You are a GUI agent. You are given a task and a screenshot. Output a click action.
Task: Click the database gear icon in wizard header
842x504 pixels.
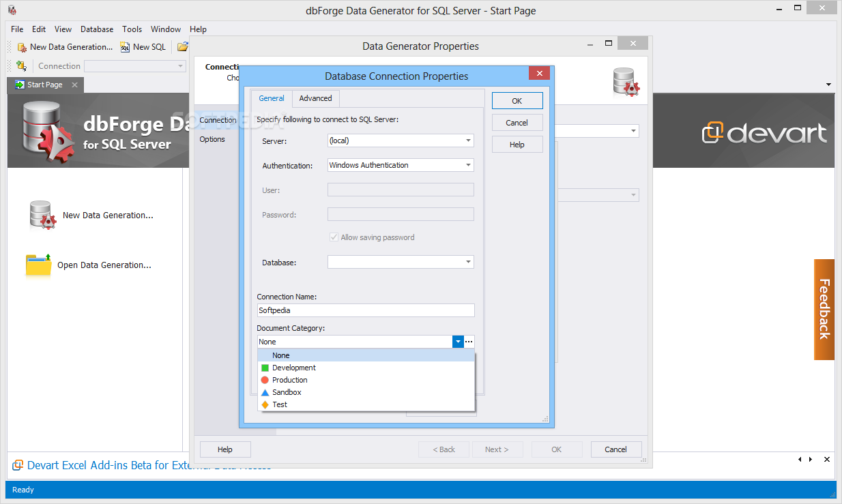626,81
